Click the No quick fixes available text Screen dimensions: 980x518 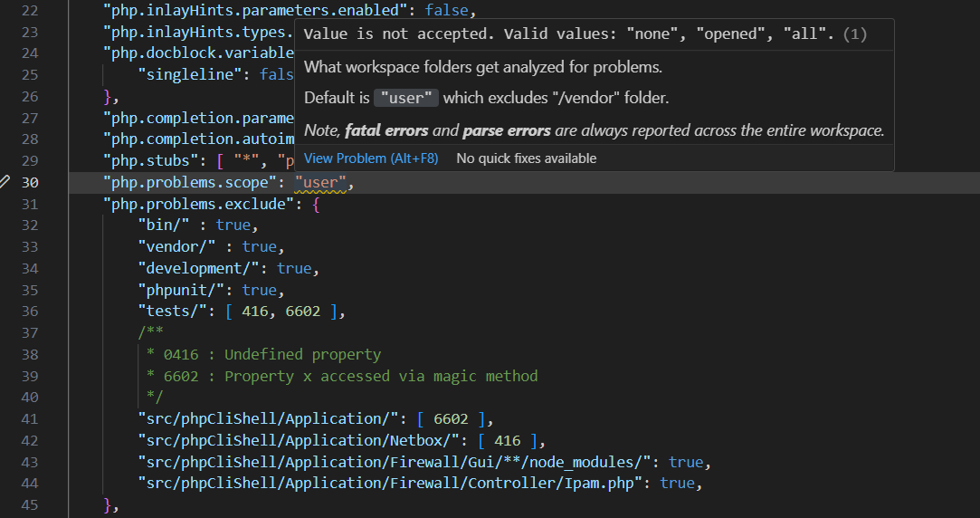[526, 158]
